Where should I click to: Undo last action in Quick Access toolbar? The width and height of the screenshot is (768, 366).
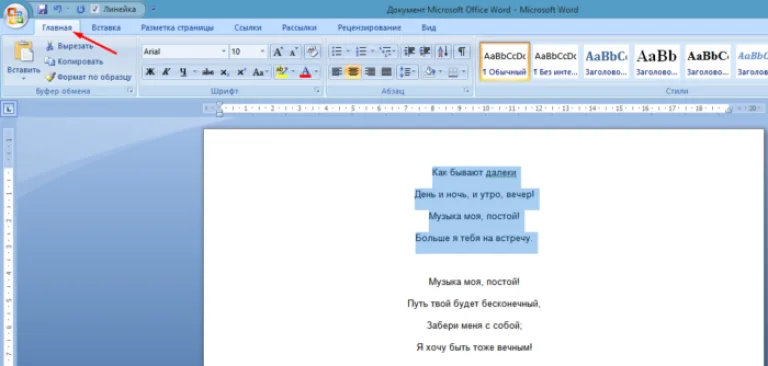point(57,9)
